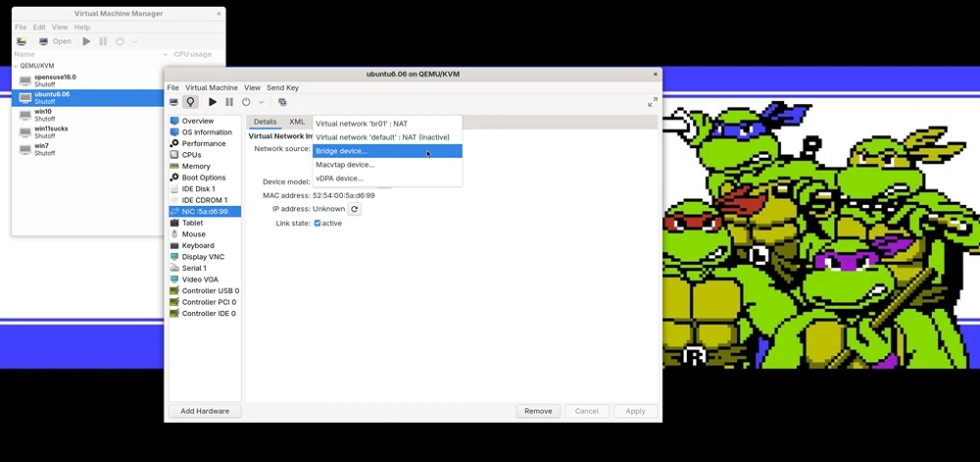
Task: Open the View menu in Virtual Machine Manager
Action: (60, 27)
